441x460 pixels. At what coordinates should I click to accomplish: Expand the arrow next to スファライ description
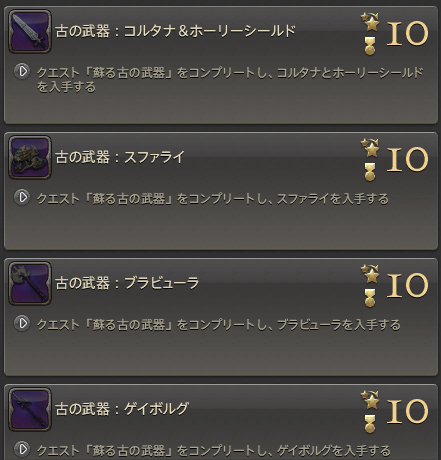22,197
